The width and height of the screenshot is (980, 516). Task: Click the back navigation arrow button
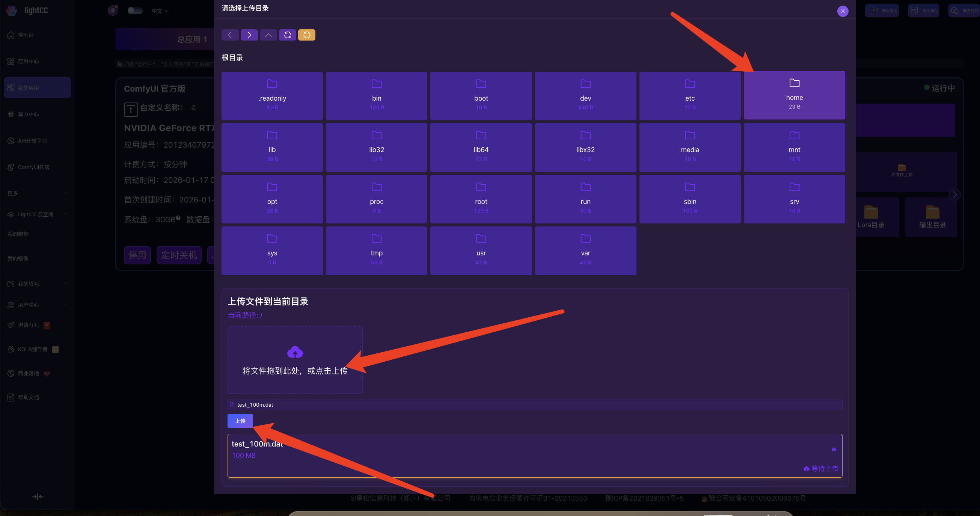click(x=230, y=35)
